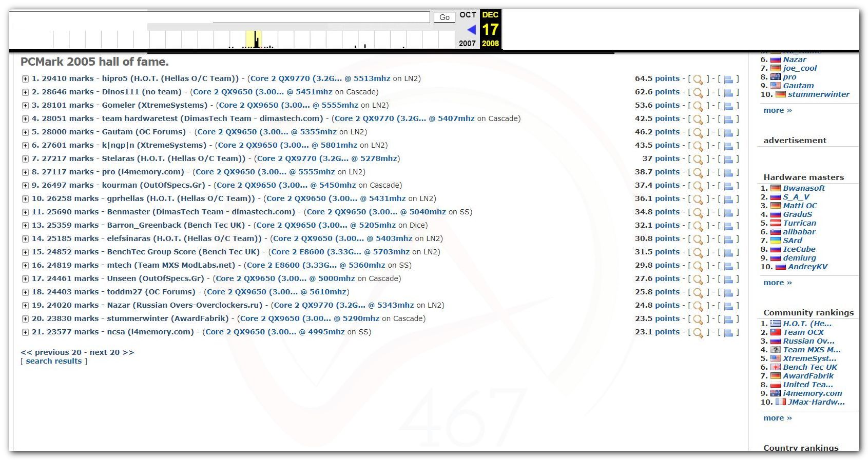Click magnifier icon in Gautam 28000 marks row

(698, 132)
